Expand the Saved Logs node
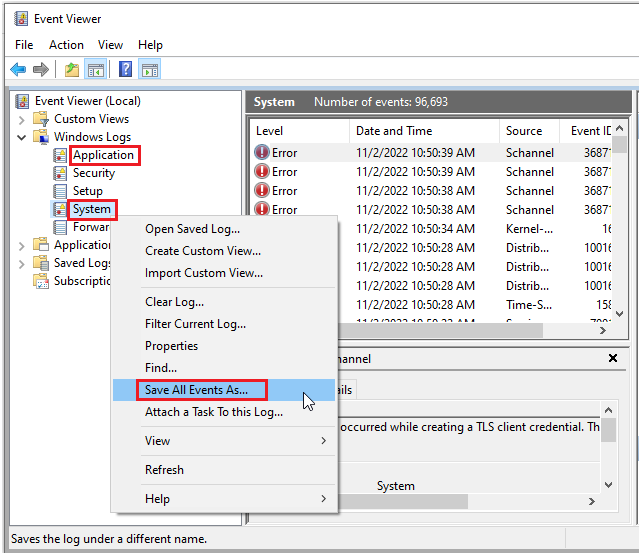 pyautogui.click(x=22, y=264)
